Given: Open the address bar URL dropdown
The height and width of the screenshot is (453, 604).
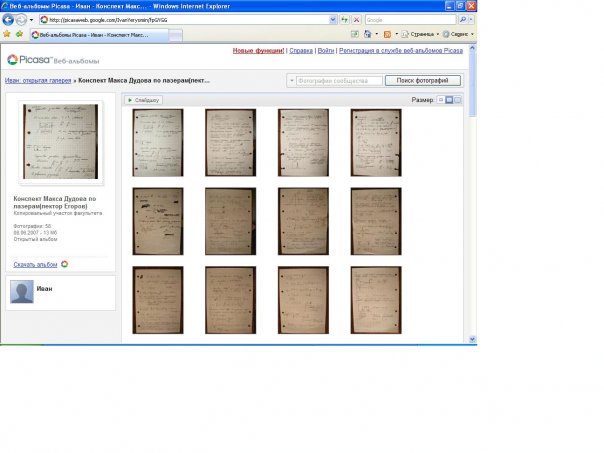Looking at the screenshot, I should click(x=335, y=19).
